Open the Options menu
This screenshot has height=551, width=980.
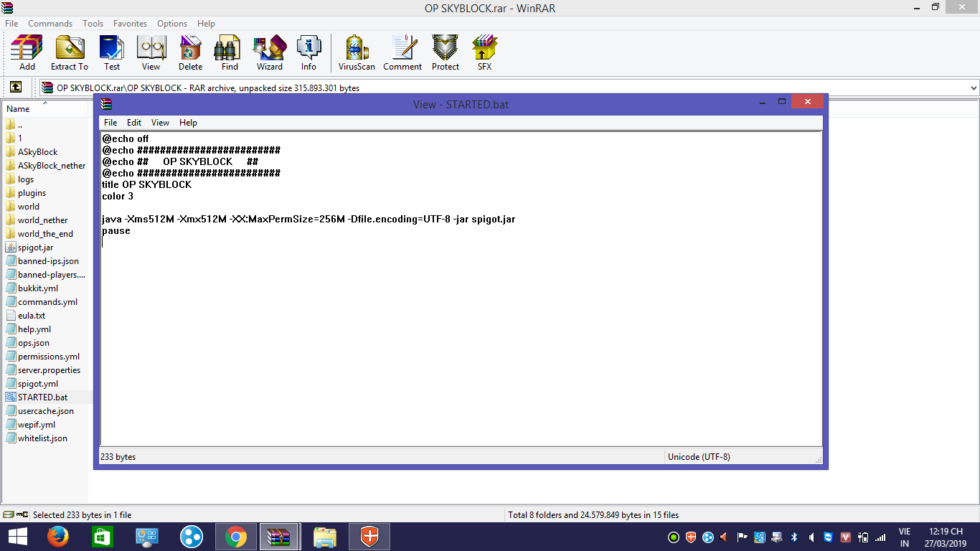click(172, 24)
